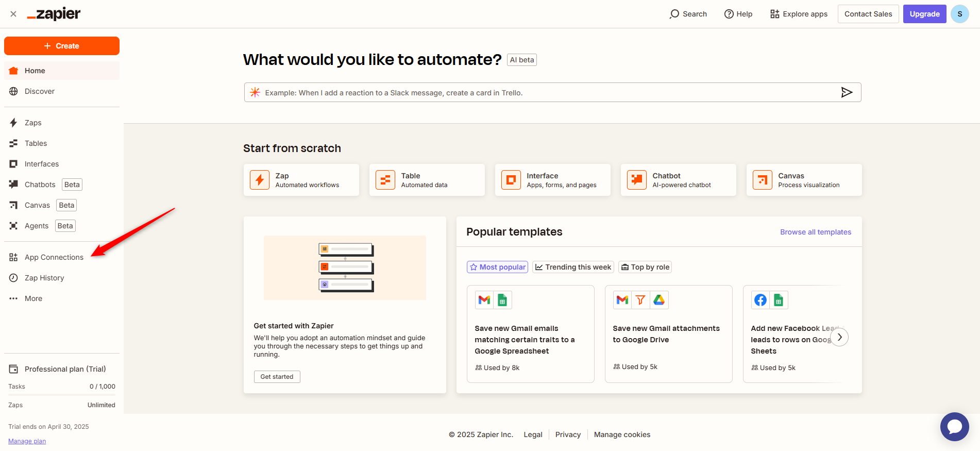The width and height of the screenshot is (980, 451).
Task: Click the orange Create button
Action: click(62, 46)
